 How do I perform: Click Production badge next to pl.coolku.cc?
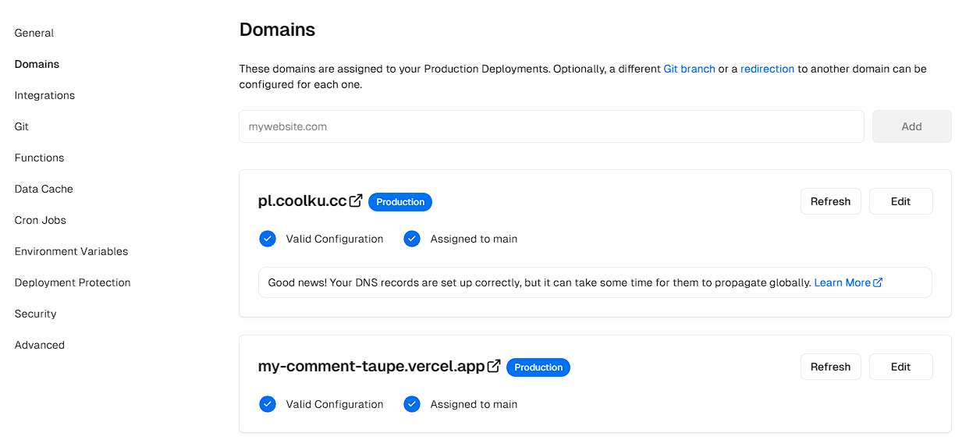(400, 202)
